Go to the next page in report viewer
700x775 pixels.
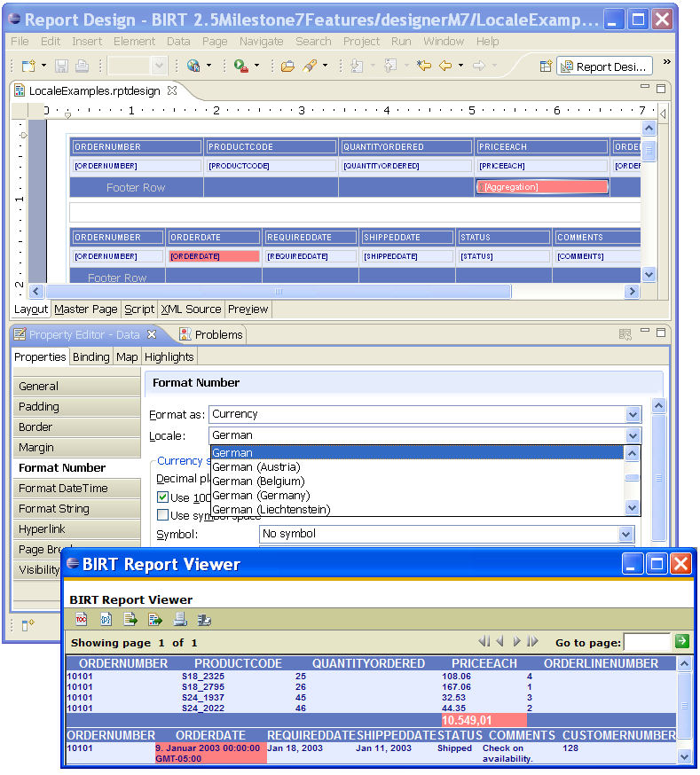[516, 641]
